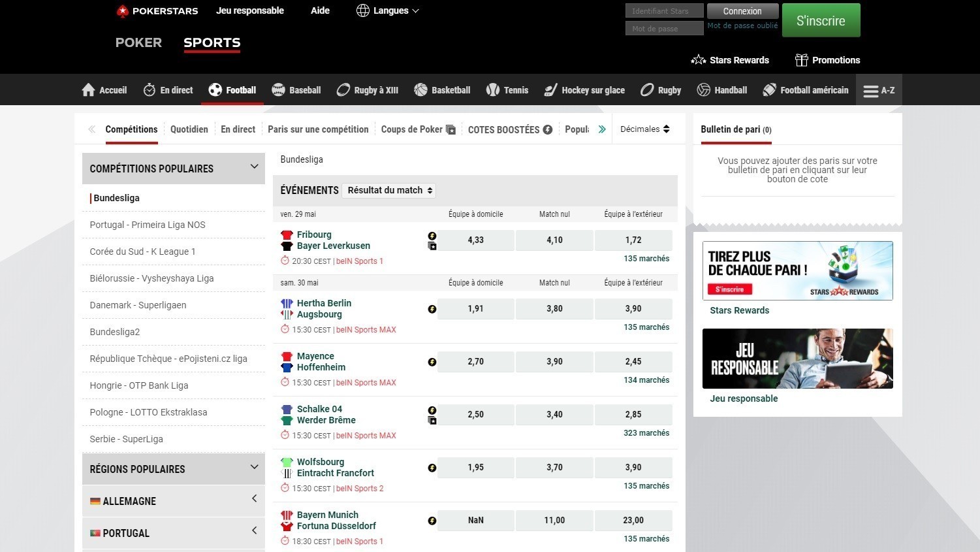980x552 pixels.
Task: Click boost icon for Hertha Berlin match
Action: point(432,309)
